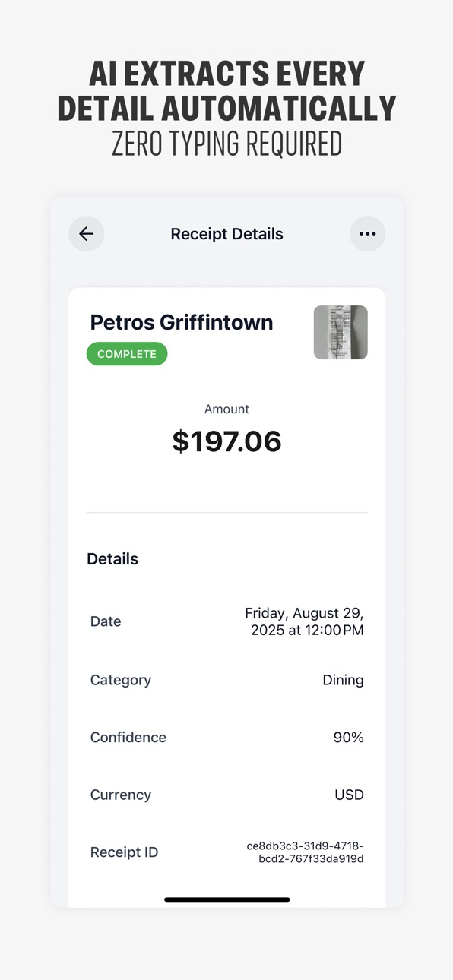The image size is (453, 980).
Task: Select the USD currency value
Action: pyautogui.click(x=349, y=795)
